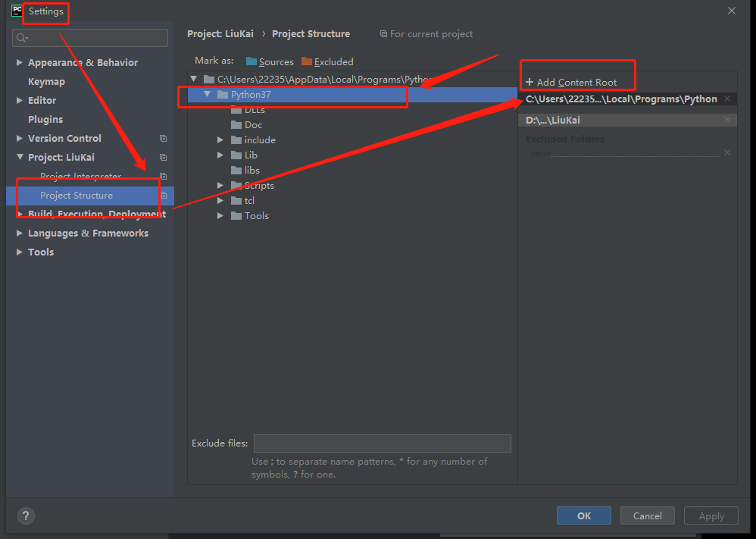This screenshot has height=539, width=756.
Task: Focus the settings search field
Action: click(90, 38)
